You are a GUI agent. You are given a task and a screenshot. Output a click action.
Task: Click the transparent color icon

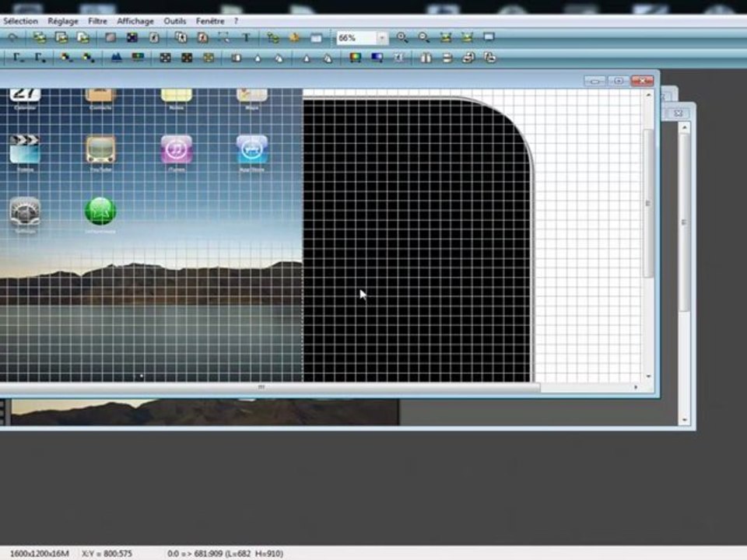coord(154,37)
